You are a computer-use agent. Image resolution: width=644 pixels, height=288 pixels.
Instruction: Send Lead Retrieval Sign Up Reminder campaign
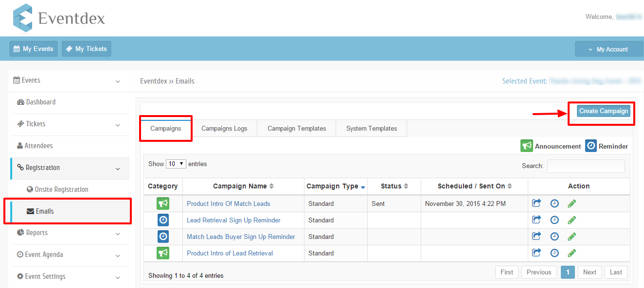click(537, 220)
